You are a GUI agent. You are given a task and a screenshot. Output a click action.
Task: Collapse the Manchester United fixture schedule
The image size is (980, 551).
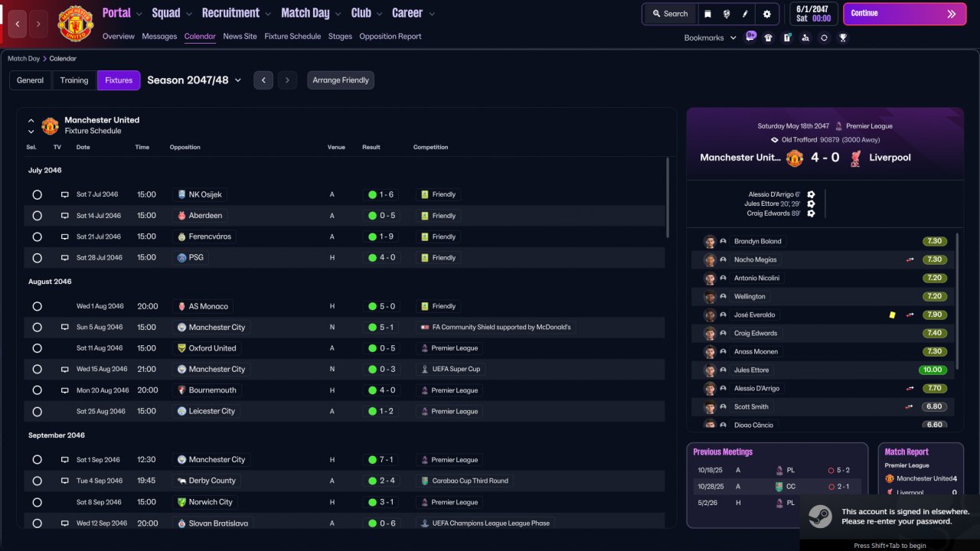tap(31, 120)
